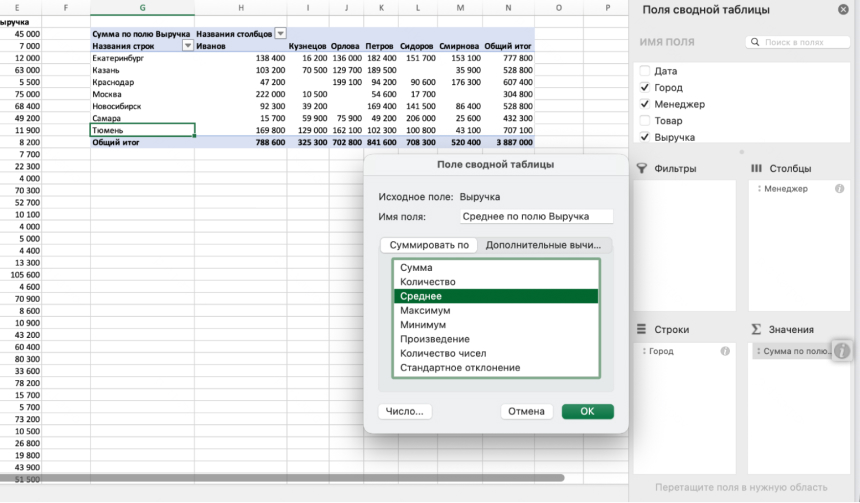Click the Москва row label

click(142, 94)
